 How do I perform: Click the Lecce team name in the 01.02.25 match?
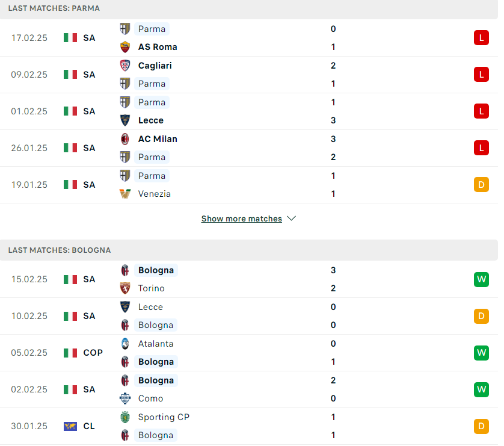point(151,120)
